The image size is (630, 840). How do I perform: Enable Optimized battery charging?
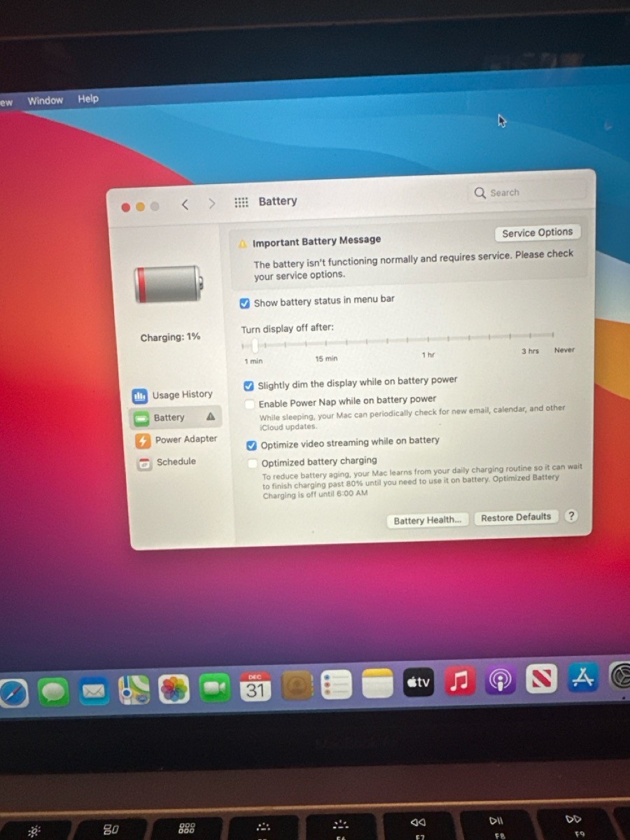pos(253,463)
